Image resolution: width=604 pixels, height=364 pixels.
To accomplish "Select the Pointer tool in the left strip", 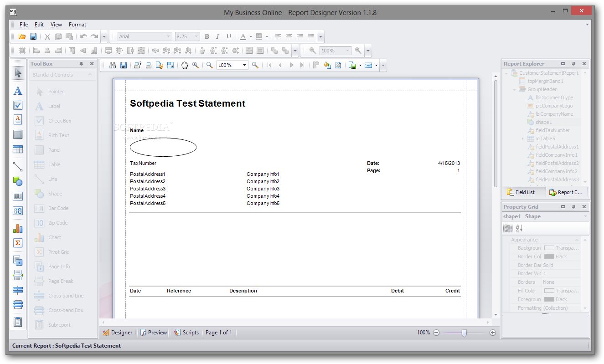I will click(x=18, y=73).
